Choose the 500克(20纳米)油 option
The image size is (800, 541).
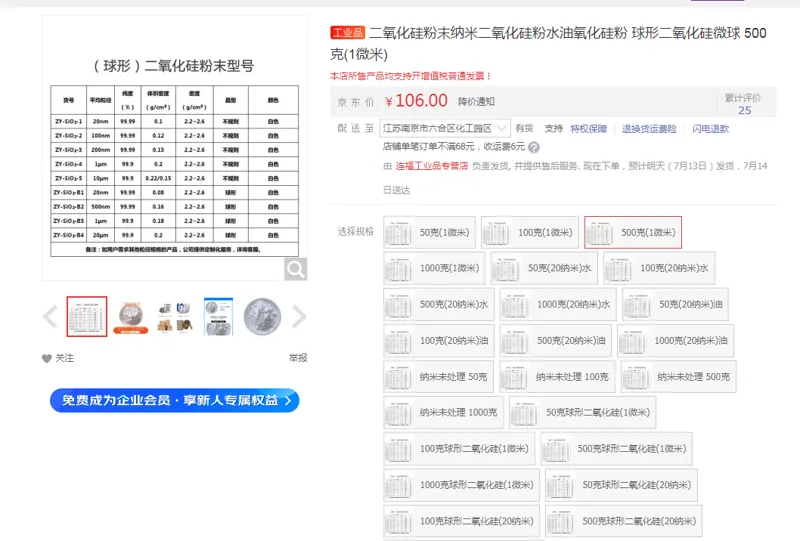556,340
